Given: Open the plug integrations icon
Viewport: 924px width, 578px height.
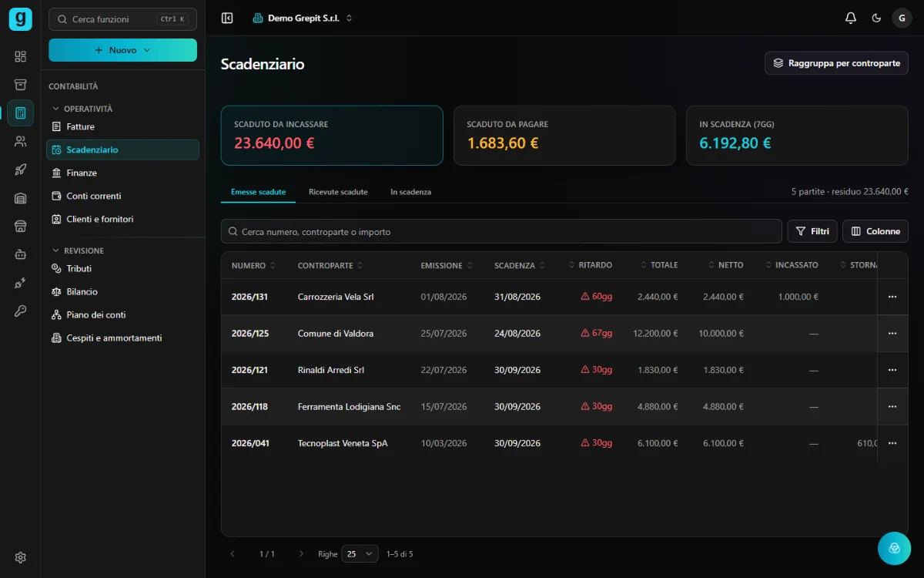Looking at the screenshot, I should pyautogui.click(x=21, y=283).
